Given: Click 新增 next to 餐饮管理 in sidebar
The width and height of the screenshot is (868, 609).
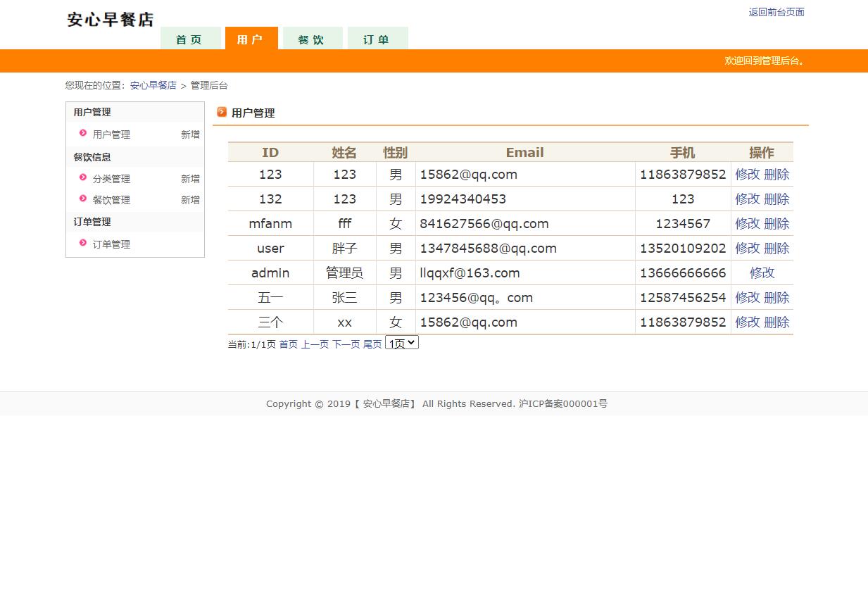Looking at the screenshot, I should pos(190,200).
